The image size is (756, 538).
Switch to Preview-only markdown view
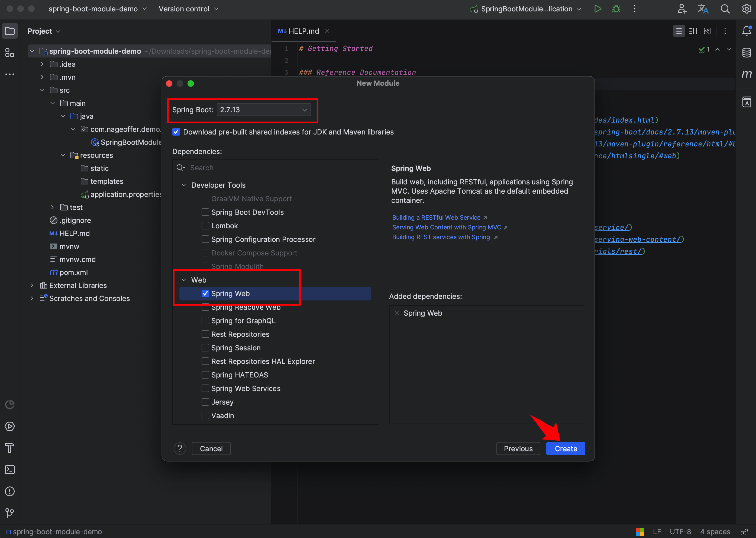tap(707, 31)
